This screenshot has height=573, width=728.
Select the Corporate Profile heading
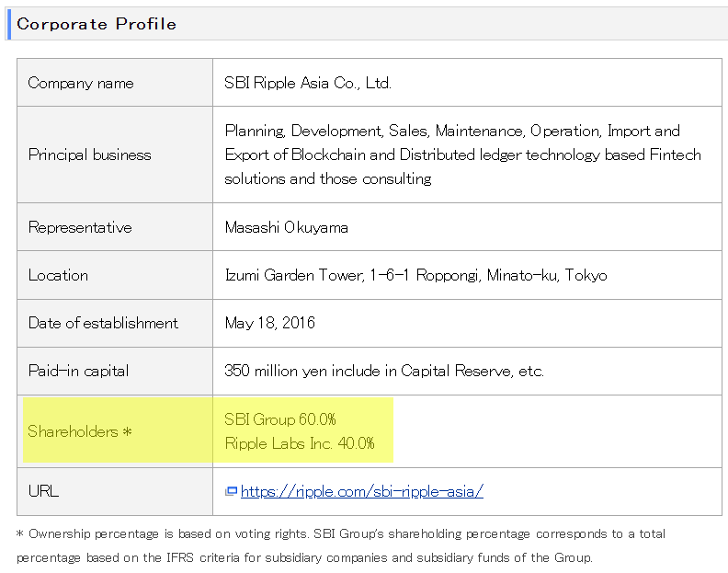[97, 24]
